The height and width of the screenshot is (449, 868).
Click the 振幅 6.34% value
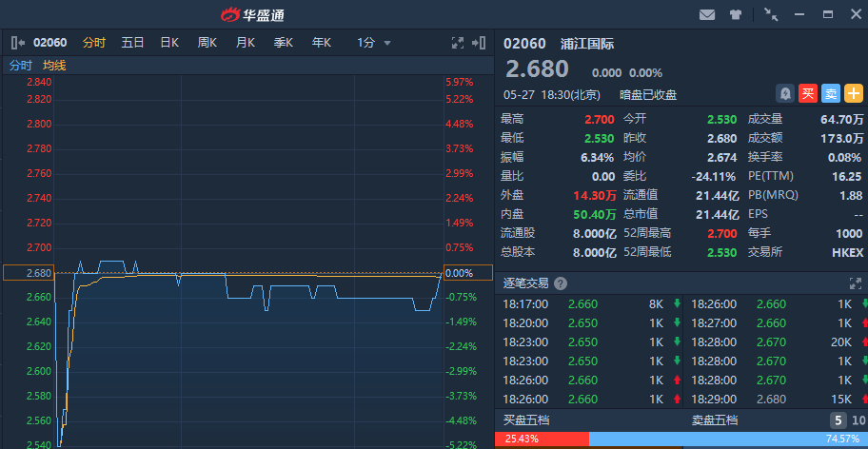[x=598, y=157]
